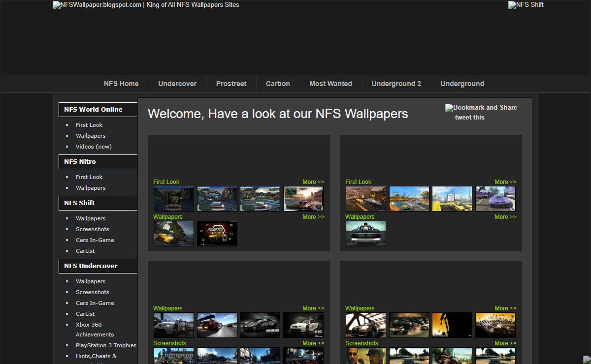The width and height of the screenshot is (591, 364).
Task: Open Wallpapers under NFS Undercover sidebar
Action: click(x=91, y=281)
